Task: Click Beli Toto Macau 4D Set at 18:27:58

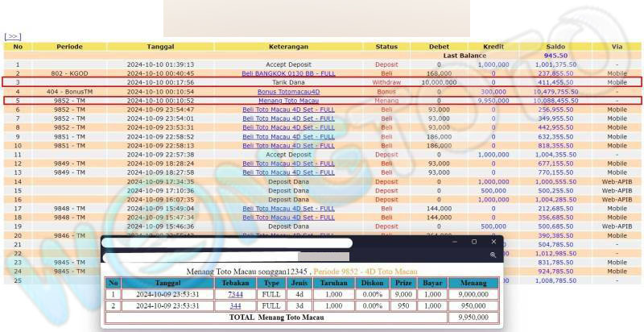Action: click(288, 172)
